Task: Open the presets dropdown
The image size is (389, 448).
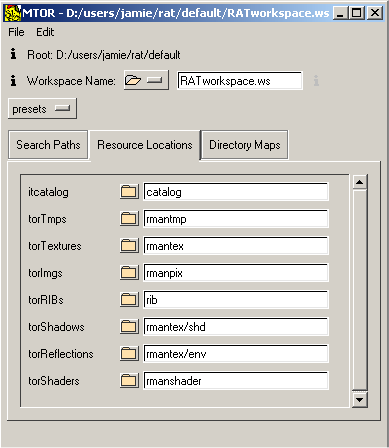Action: [x=42, y=109]
